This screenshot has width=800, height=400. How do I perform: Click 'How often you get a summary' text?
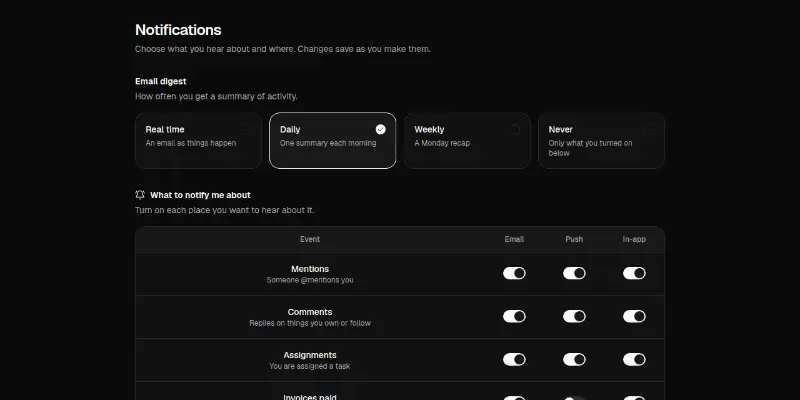[216, 96]
